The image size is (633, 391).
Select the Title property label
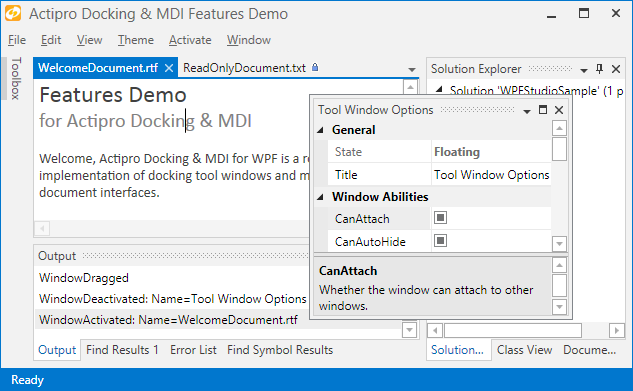[x=346, y=175]
